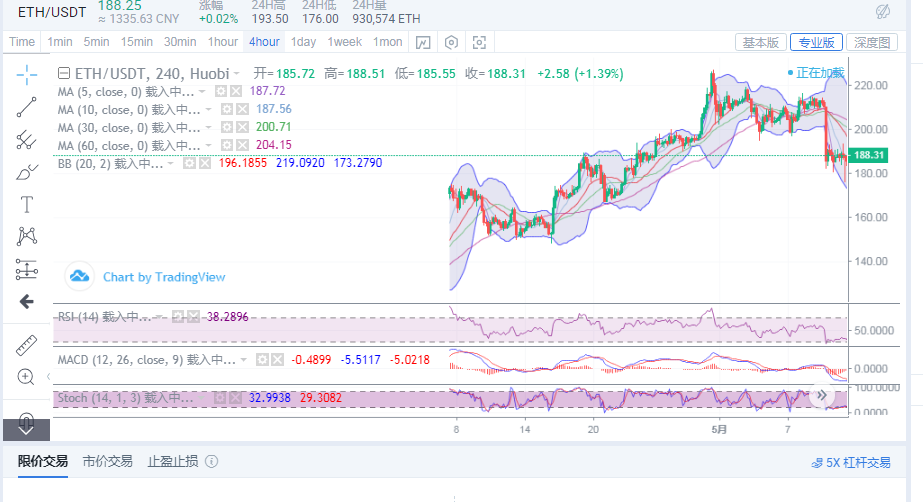Collapse the ETH/USDT legend with minus box
Image resolution: width=923 pixels, height=502 pixels.
(x=64, y=73)
